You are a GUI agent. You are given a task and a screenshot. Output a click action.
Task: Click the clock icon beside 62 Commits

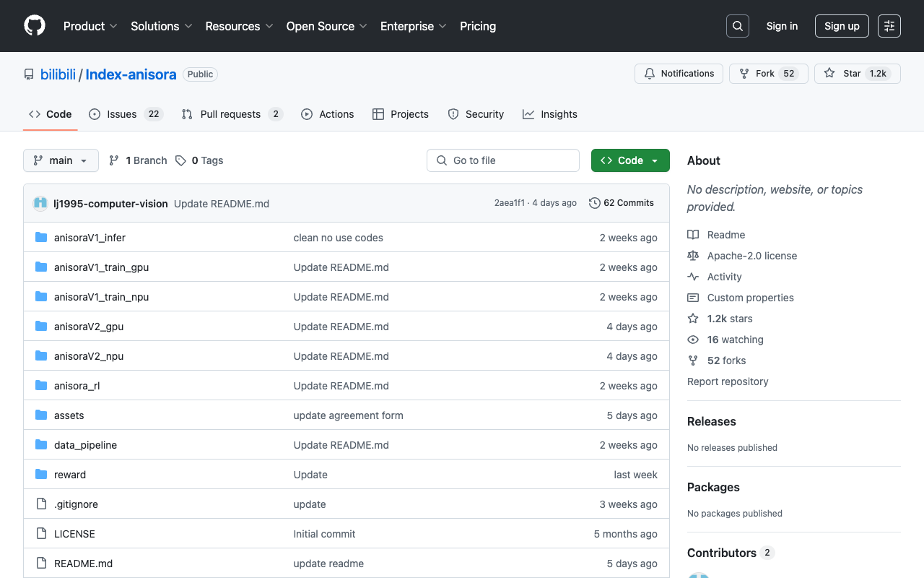point(595,203)
